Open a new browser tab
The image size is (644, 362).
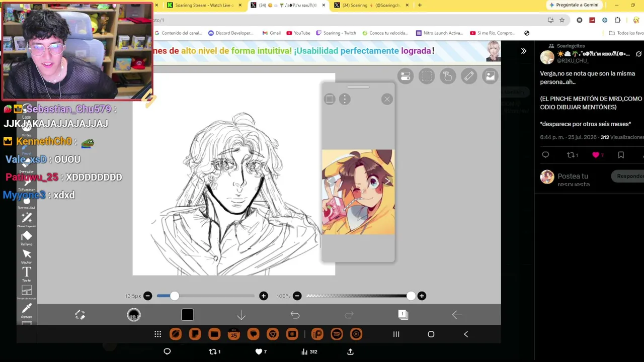(x=420, y=5)
